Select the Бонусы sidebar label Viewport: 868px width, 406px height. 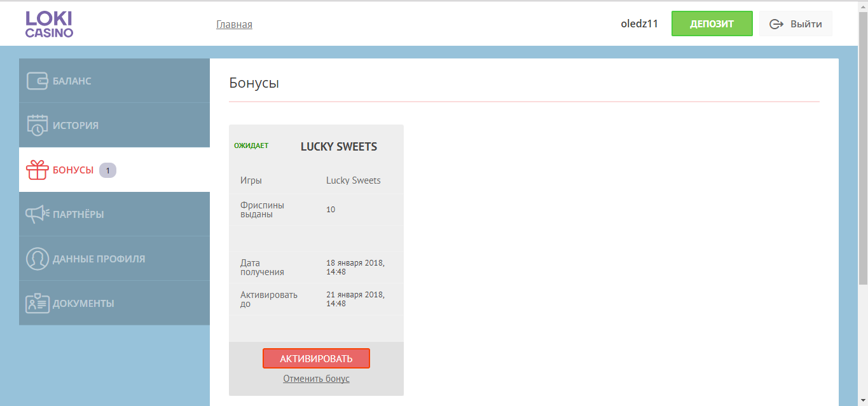tap(73, 170)
